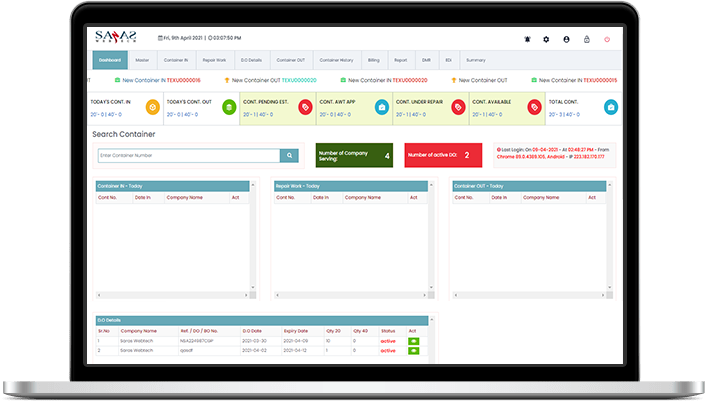
Task: Click the Today's Cont. Out green icon
Action: tap(229, 107)
